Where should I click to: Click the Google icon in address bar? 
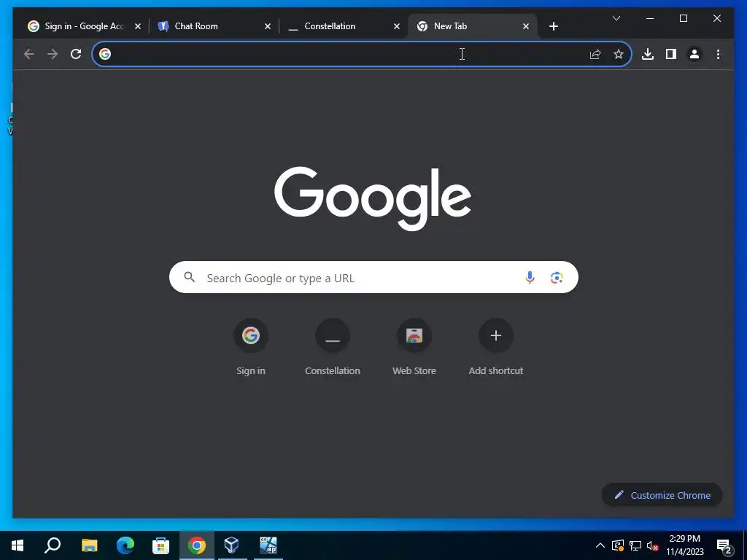click(105, 54)
